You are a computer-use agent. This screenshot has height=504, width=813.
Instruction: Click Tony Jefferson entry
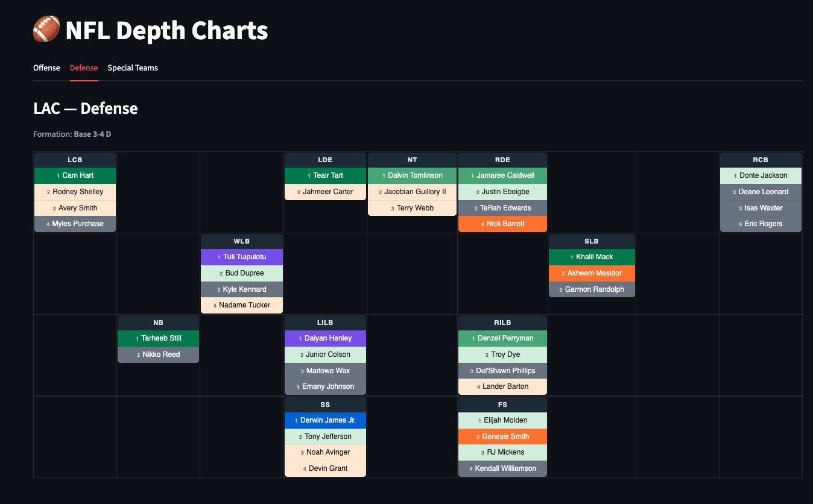click(x=325, y=436)
